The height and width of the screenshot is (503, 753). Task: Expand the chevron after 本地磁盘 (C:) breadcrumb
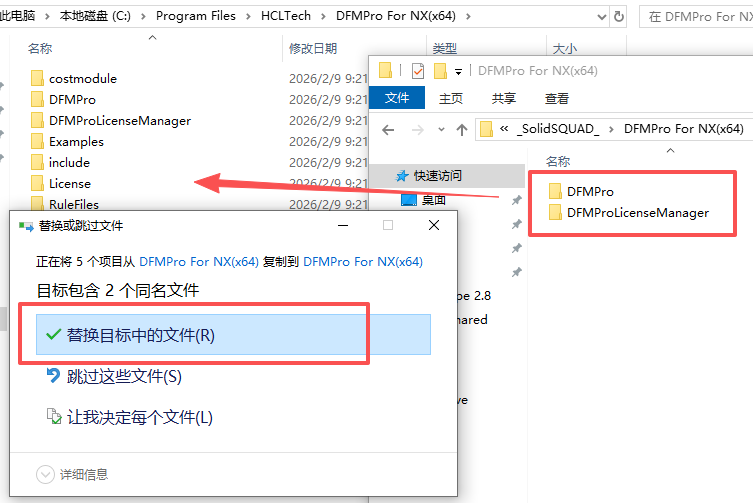143,16
